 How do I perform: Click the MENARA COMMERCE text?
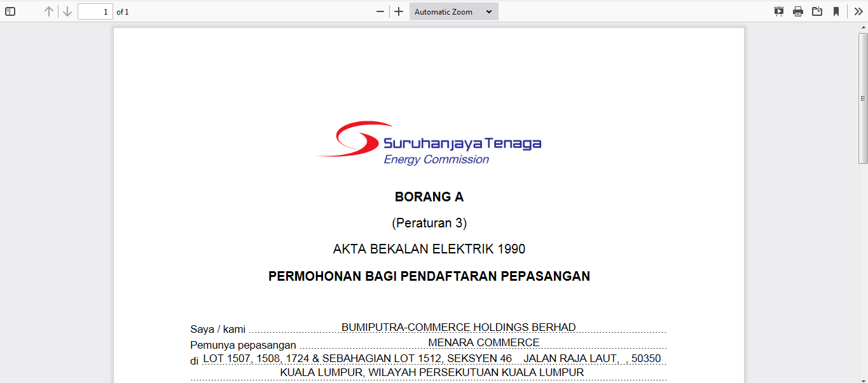click(x=484, y=343)
